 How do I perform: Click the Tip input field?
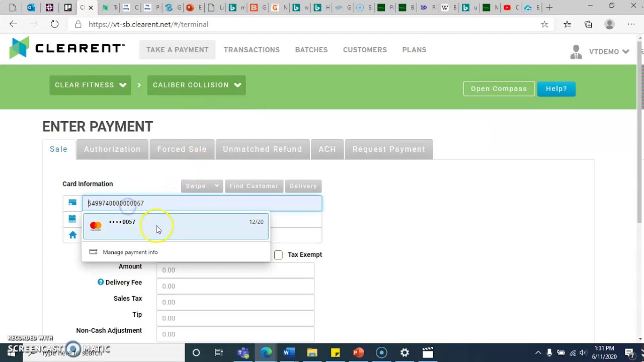tap(235, 318)
